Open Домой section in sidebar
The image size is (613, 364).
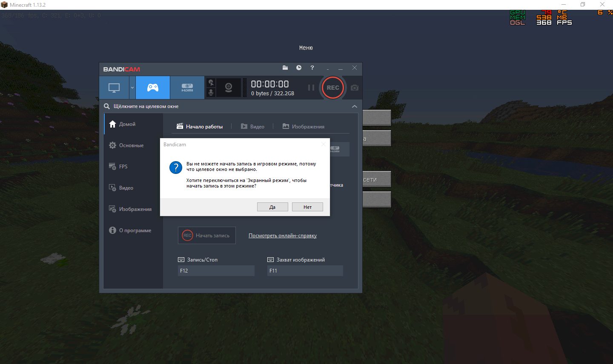[x=133, y=124]
